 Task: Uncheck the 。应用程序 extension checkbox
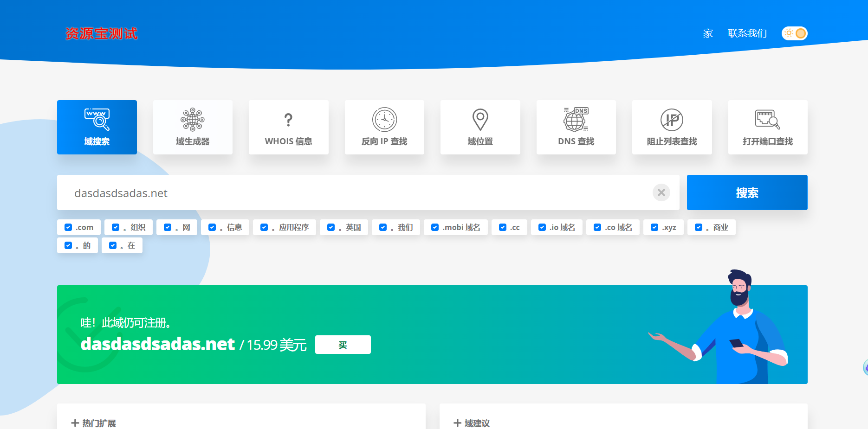tap(264, 227)
